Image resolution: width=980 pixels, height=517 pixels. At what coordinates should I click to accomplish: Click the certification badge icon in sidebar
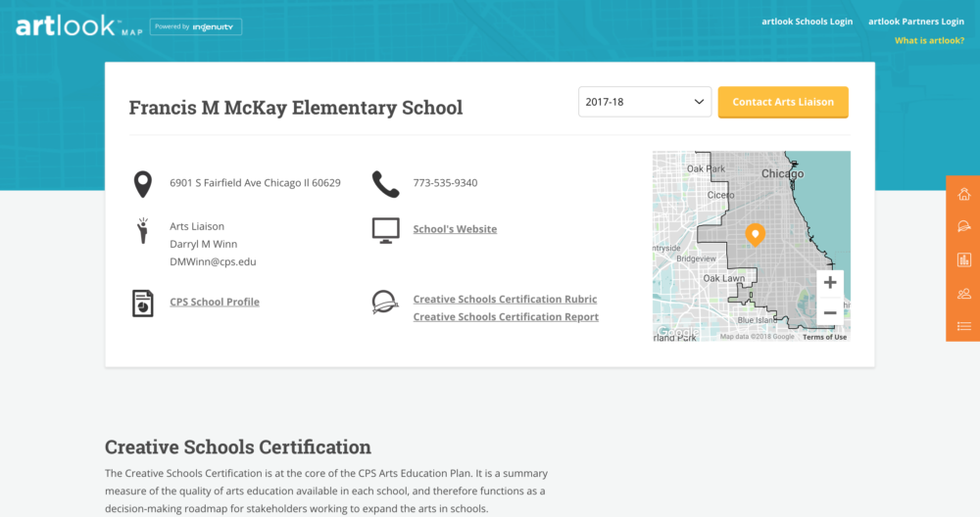[963, 226]
